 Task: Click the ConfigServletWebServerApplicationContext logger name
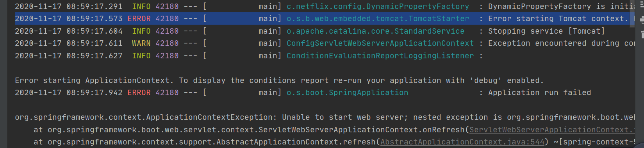tap(380, 43)
